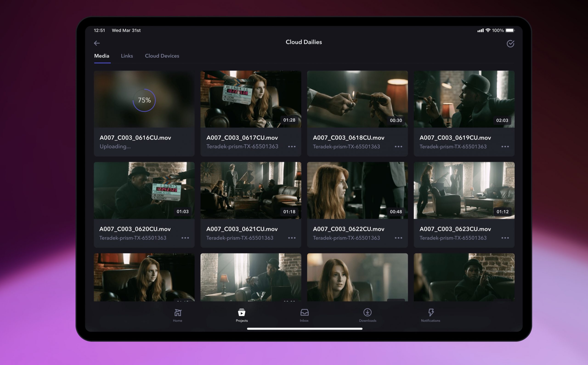Open options menu for A007_C003_0619CU.mov
This screenshot has height=365, width=588.
click(505, 147)
